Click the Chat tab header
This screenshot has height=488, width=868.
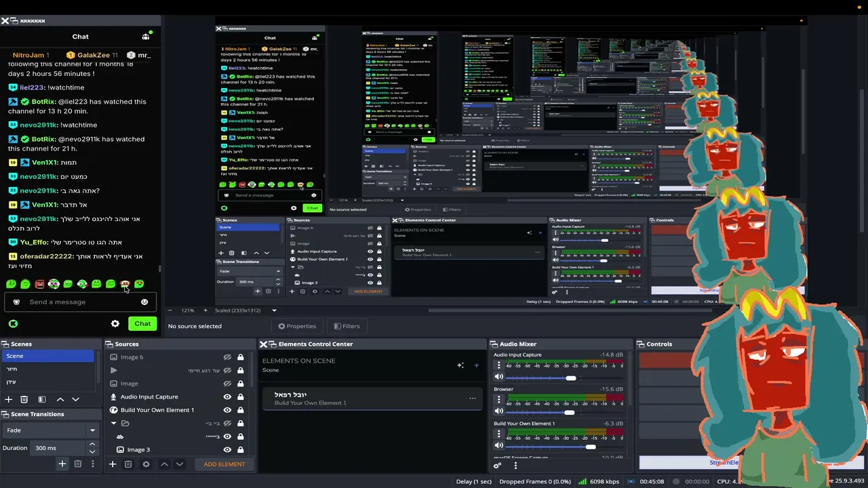(80, 37)
